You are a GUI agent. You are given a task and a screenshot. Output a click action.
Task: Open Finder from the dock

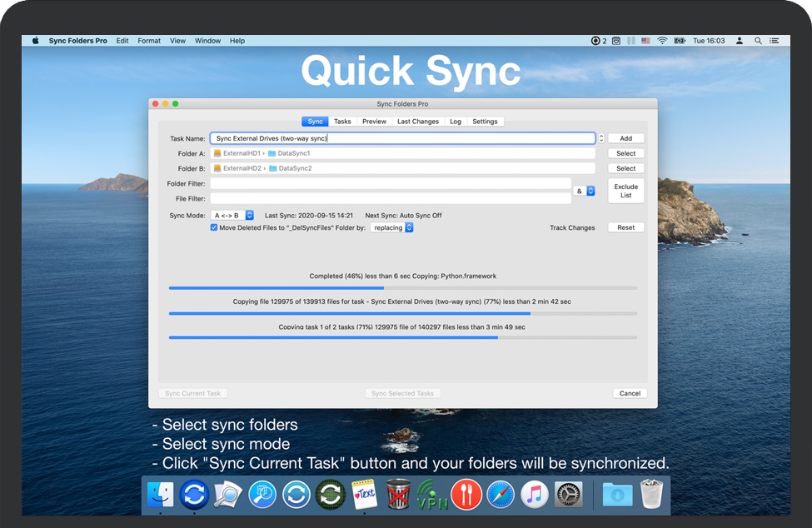(x=160, y=494)
